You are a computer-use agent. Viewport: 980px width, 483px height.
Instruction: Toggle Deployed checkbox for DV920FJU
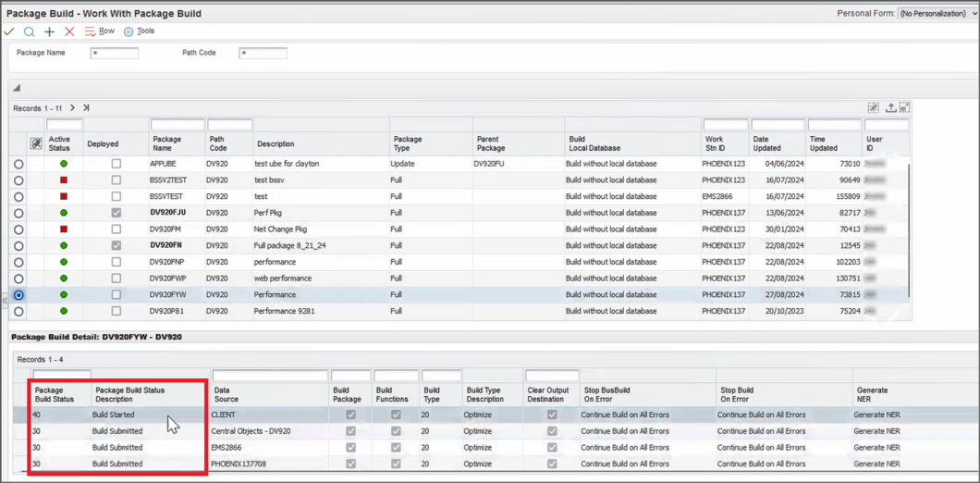coord(116,213)
